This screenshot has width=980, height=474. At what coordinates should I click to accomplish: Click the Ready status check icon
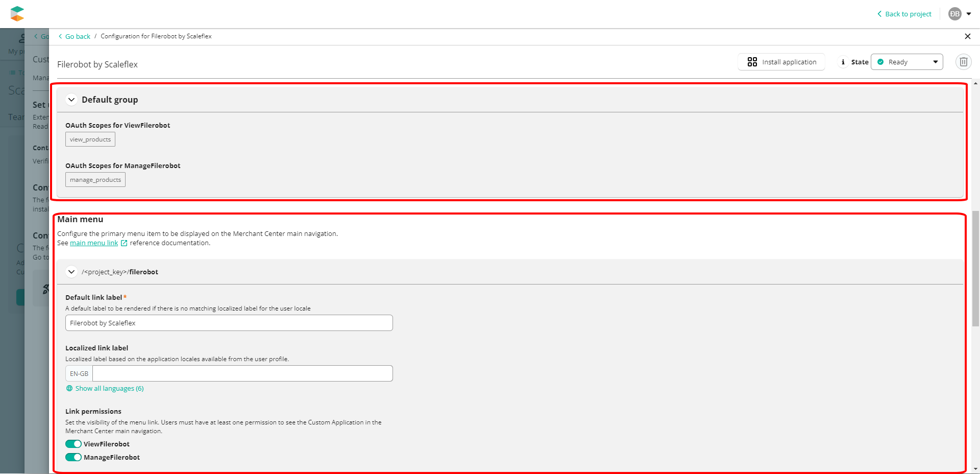(x=880, y=62)
